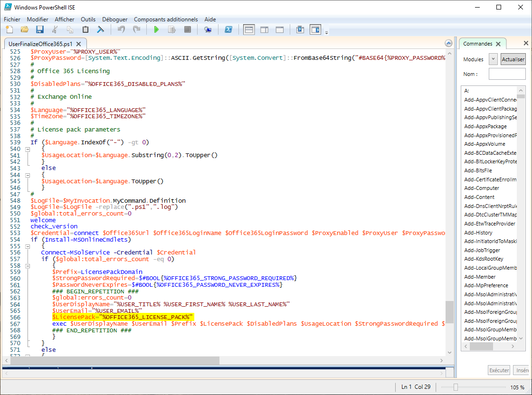Show script pane maximized layout icon
Screen dimensions: 532x395
click(280, 29)
